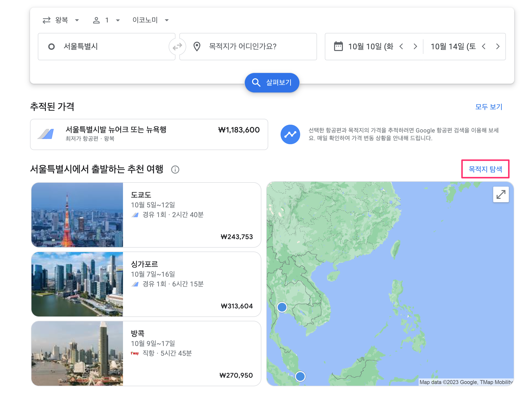
Task: Advance departure date with the right chevron
Action: coord(416,46)
